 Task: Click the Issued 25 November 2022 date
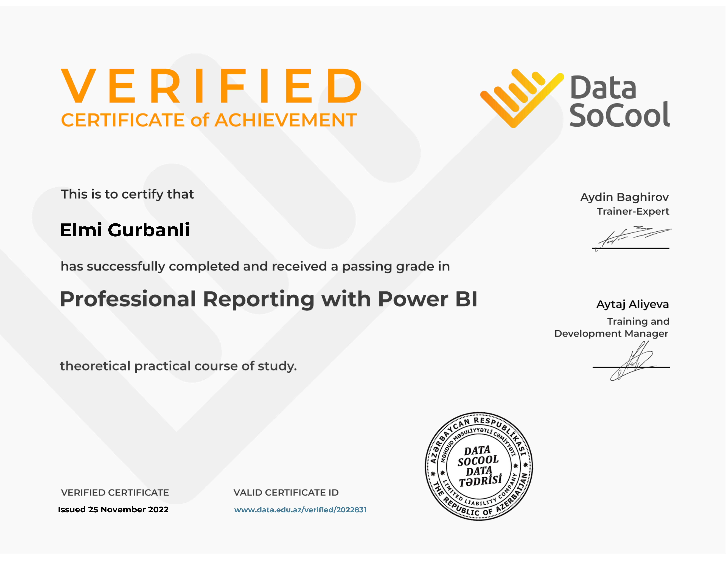(x=113, y=510)
